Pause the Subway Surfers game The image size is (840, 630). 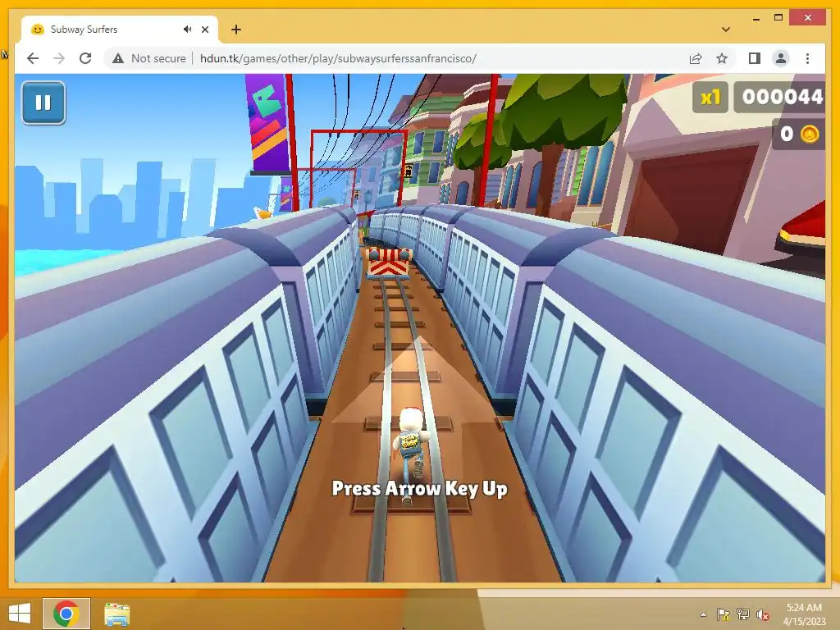click(43, 103)
